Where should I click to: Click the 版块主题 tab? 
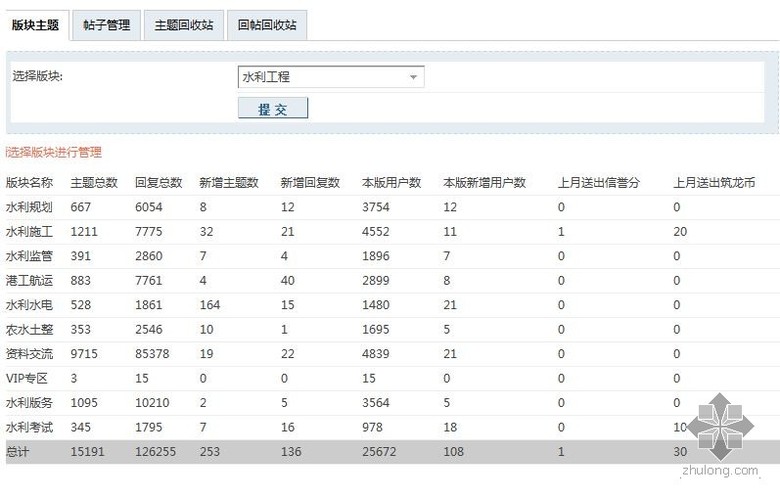pos(35,25)
